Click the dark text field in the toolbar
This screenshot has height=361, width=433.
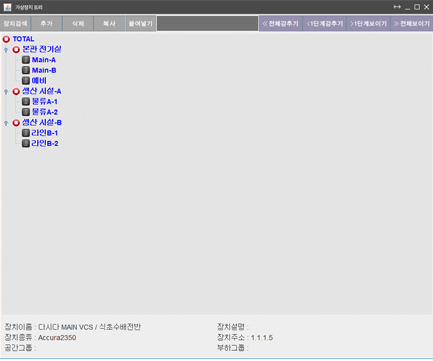[207, 24]
